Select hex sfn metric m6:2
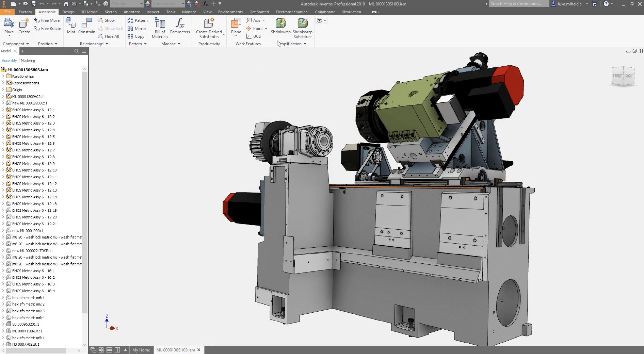Image resolution: width=644 pixels, height=354 pixels. [x=28, y=304]
